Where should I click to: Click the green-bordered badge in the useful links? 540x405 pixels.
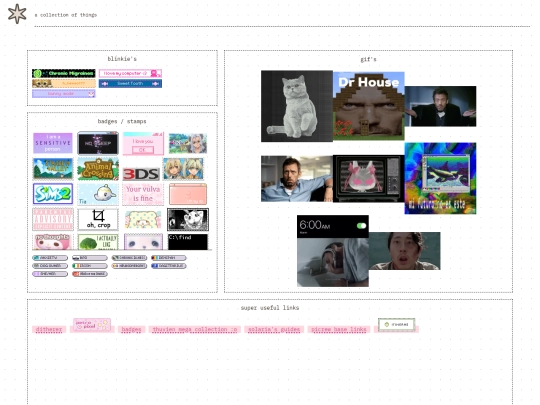pyautogui.click(x=396, y=325)
